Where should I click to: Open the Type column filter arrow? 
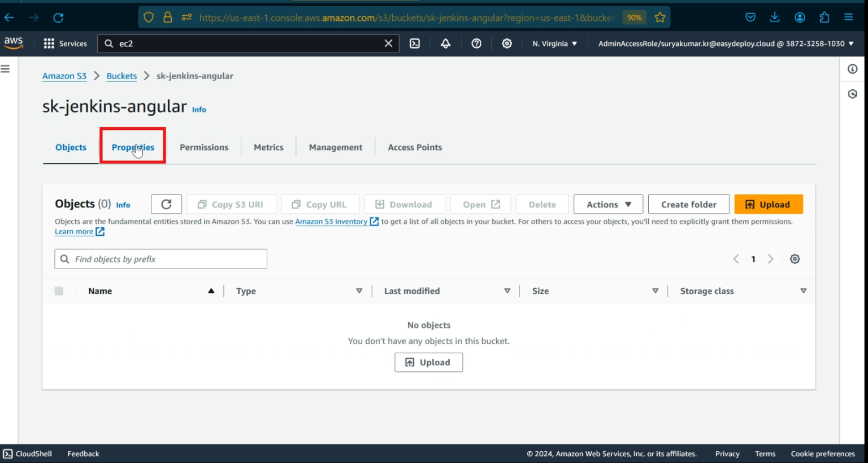[x=359, y=291]
